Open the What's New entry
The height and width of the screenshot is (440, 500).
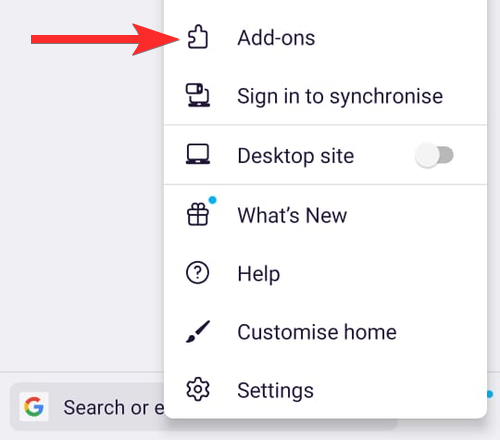325,215
